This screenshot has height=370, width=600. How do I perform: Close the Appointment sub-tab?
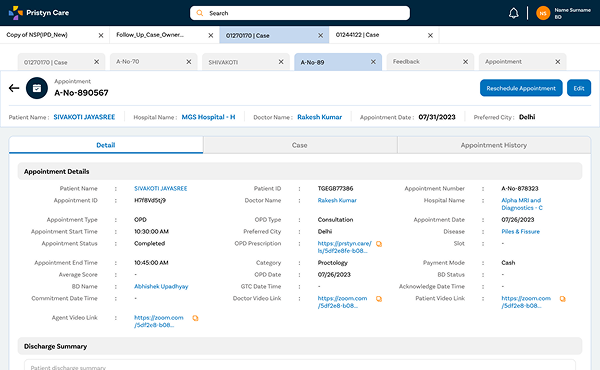pyautogui.click(x=558, y=62)
